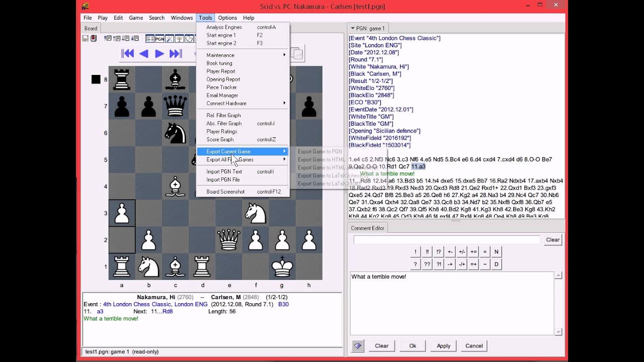Screen dimensions: 644x362
Task: Open Score Graph from Tools menu
Action: pos(243,139)
